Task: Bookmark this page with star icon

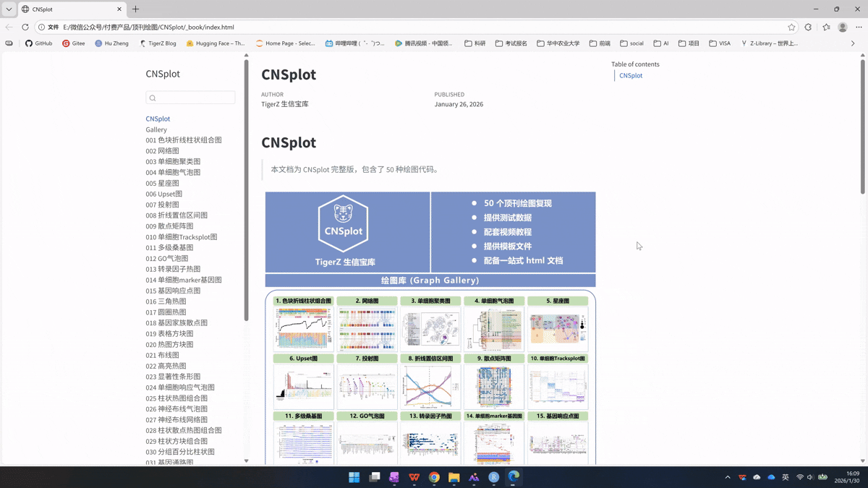Action: point(791,27)
